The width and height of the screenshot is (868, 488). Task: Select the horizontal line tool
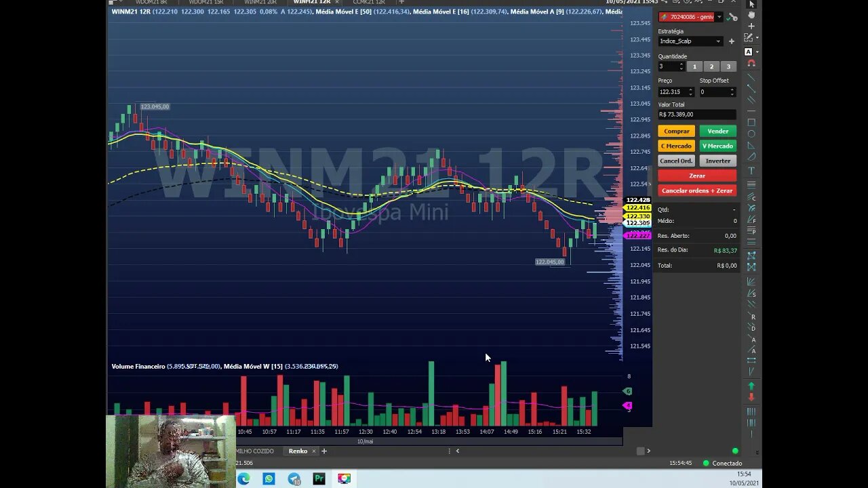751,110
